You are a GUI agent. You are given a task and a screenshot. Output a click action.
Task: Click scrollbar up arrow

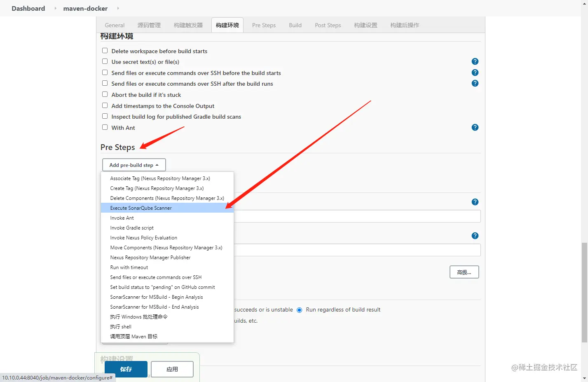pyautogui.click(x=584, y=3)
